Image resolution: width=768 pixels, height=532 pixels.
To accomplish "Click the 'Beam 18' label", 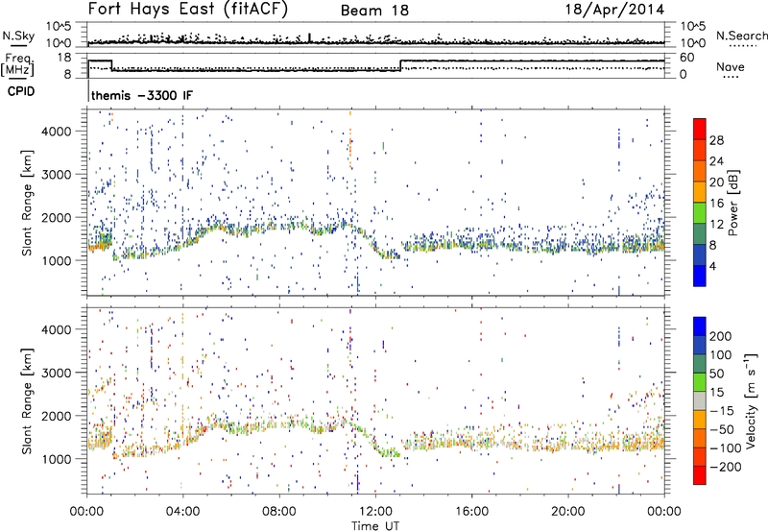I will point(374,11).
